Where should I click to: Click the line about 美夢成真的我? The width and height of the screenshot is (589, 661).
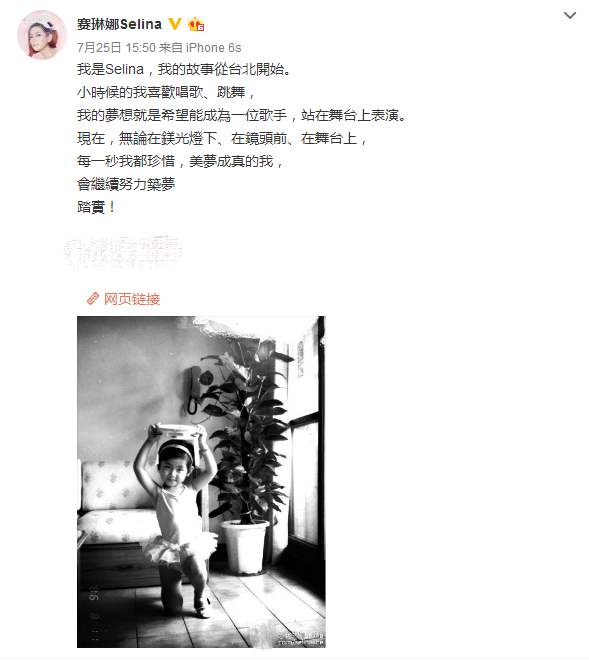pyautogui.click(x=180, y=161)
